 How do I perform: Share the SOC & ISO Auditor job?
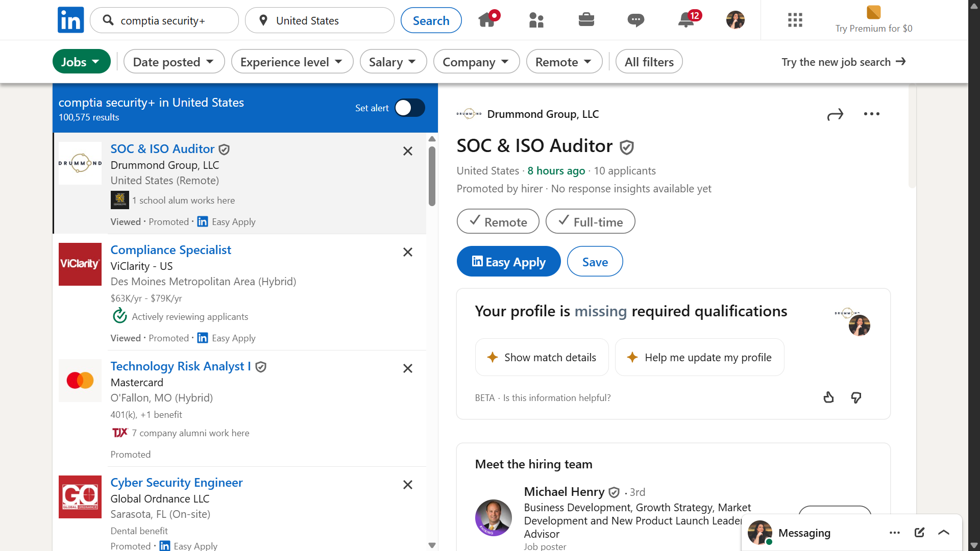click(835, 114)
